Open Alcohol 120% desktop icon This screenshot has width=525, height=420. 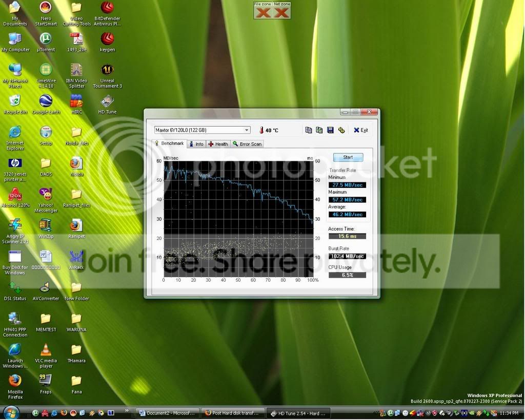click(15, 198)
